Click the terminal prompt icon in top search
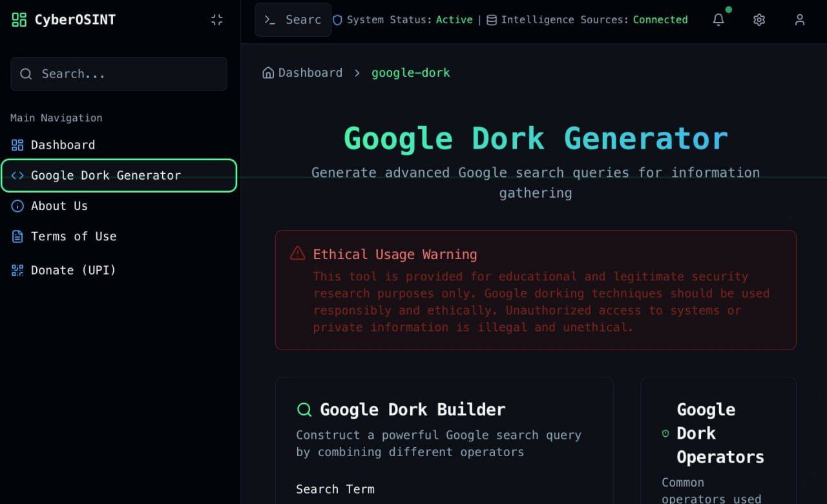The image size is (827, 504). pyautogui.click(x=270, y=20)
